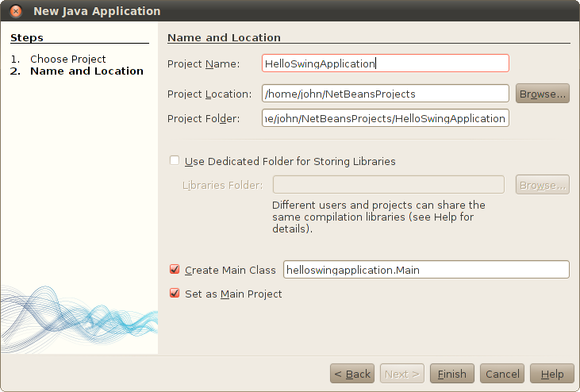This screenshot has height=392, width=580.
Task: Click the Project Name text field
Action: pyautogui.click(x=386, y=63)
